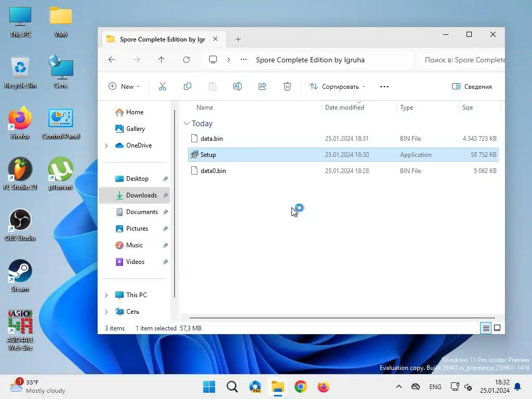Open Gallery in sidebar

135,129
